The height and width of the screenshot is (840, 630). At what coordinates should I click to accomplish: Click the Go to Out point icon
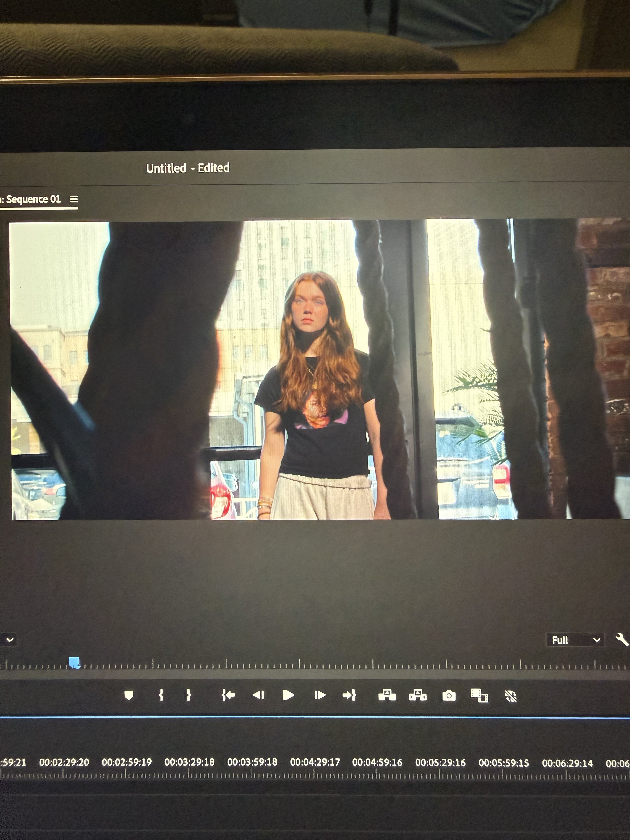(349, 695)
